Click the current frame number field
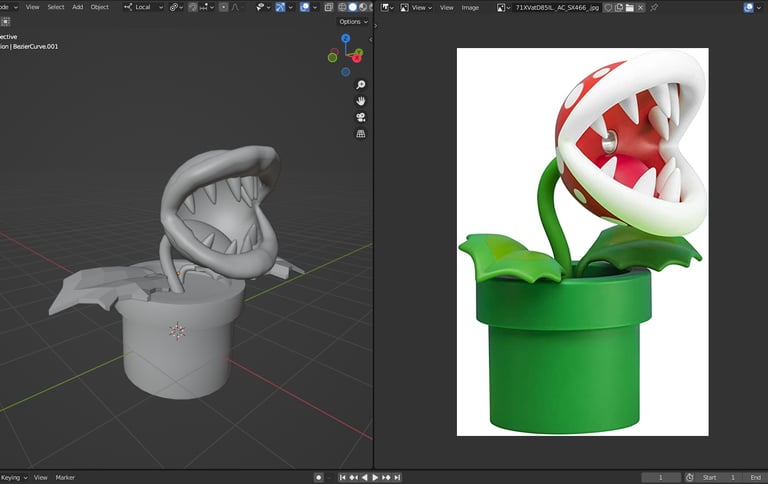 [661, 477]
